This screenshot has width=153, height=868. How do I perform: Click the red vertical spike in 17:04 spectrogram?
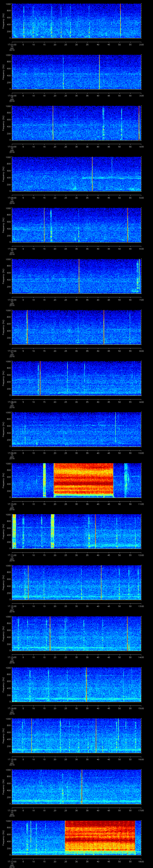[x=92, y=174]
